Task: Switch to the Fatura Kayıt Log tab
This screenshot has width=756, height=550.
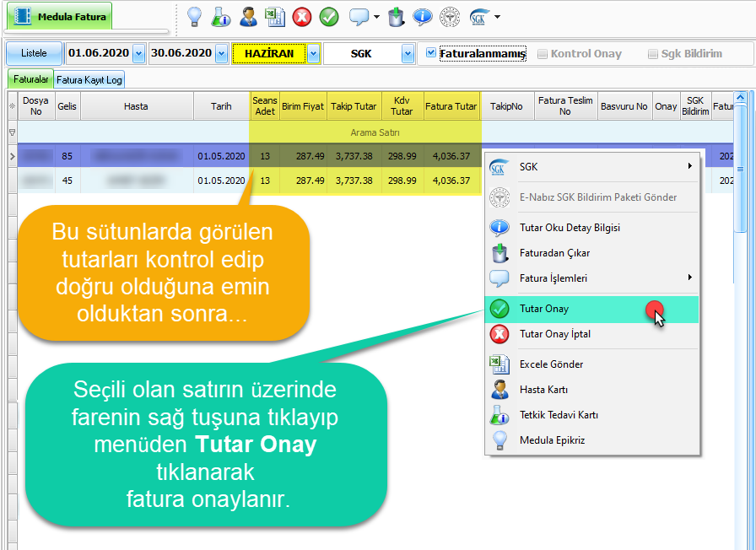Action: pyautogui.click(x=89, y=80)
